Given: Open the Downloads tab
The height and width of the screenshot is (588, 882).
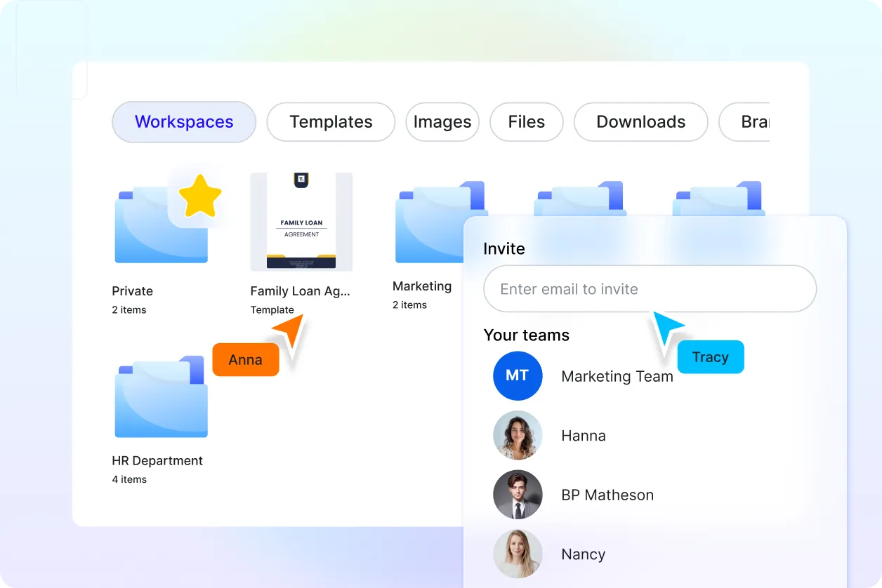Looking at the screenshot, I should click(x=640, y=122).
